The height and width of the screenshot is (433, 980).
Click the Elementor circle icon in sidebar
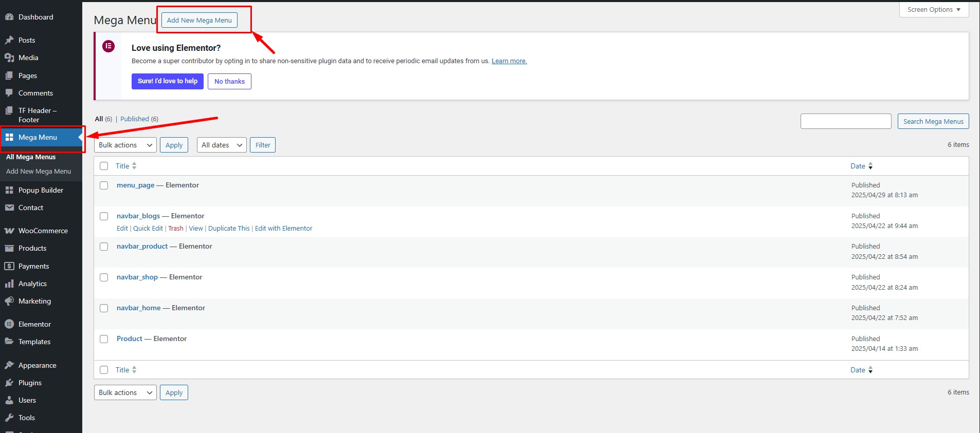point(9,324)
